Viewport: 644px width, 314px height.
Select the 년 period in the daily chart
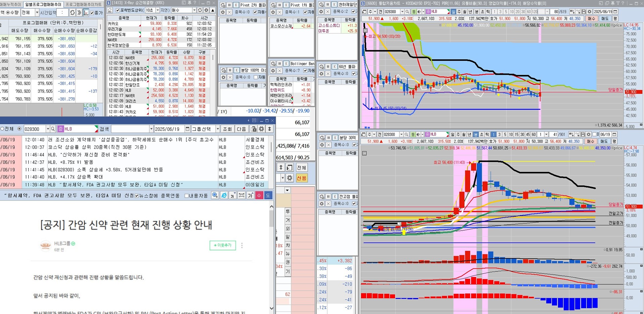pyautogui.click(x=470, y=12)
